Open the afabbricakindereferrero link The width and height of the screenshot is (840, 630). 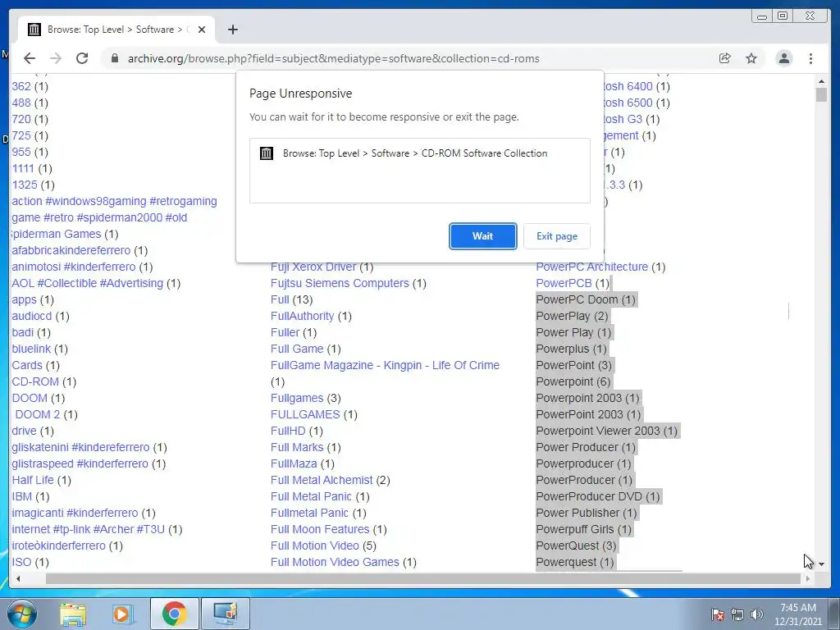[x=71, y=250]
